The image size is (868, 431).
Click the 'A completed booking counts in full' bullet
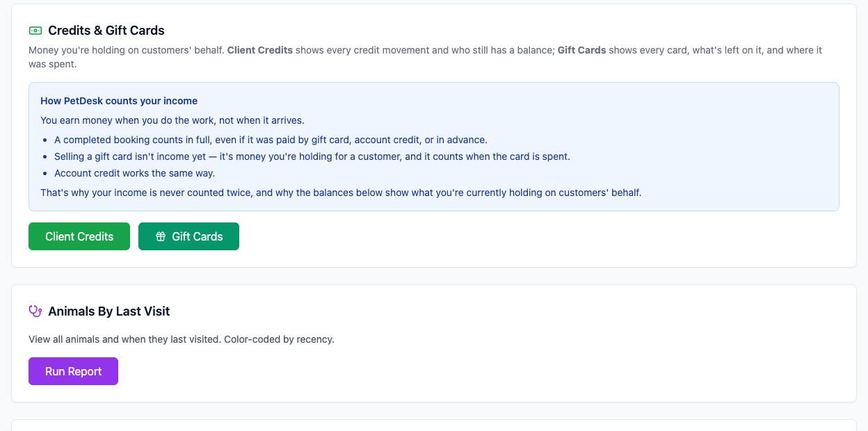(271, 140)
